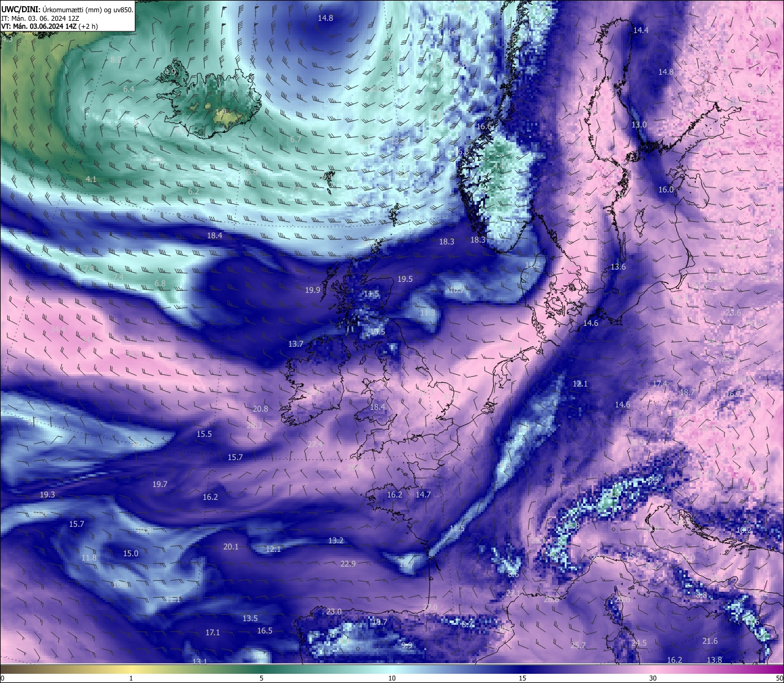This screenshot has height=683, width=784.
Task: Click the 14.7 value over Brittany
Action: [x=423, y=494]
